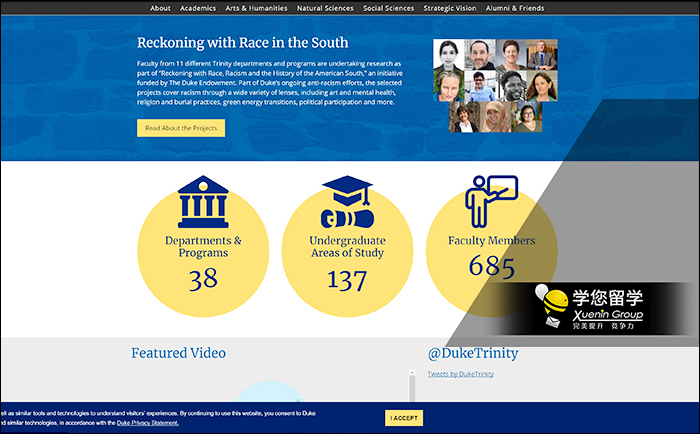Click the teacher at whiteboard icon
Screen dimensions: 700x434
click(491, 201)
